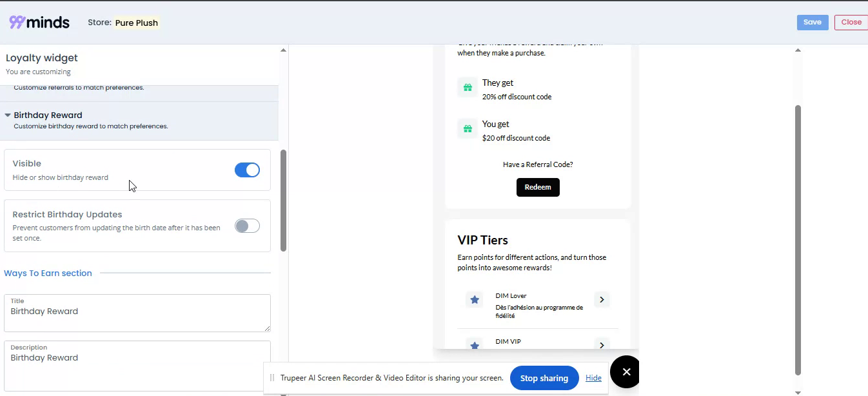Screen dimensions: 868x396
Task: Enable the Restrict Birthday Updates switch
Action: [x=247, y=226]
